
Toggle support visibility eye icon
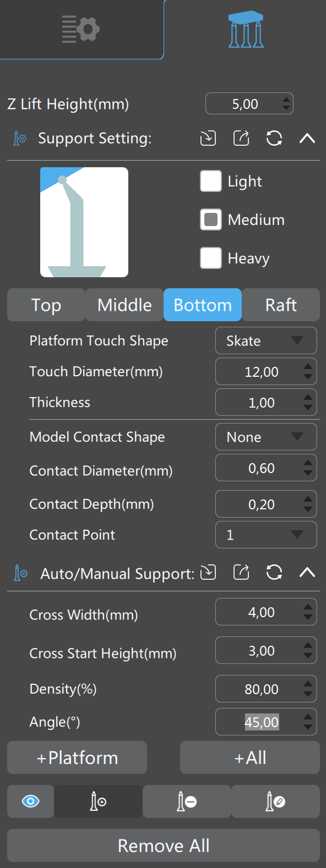click(30, 801)
